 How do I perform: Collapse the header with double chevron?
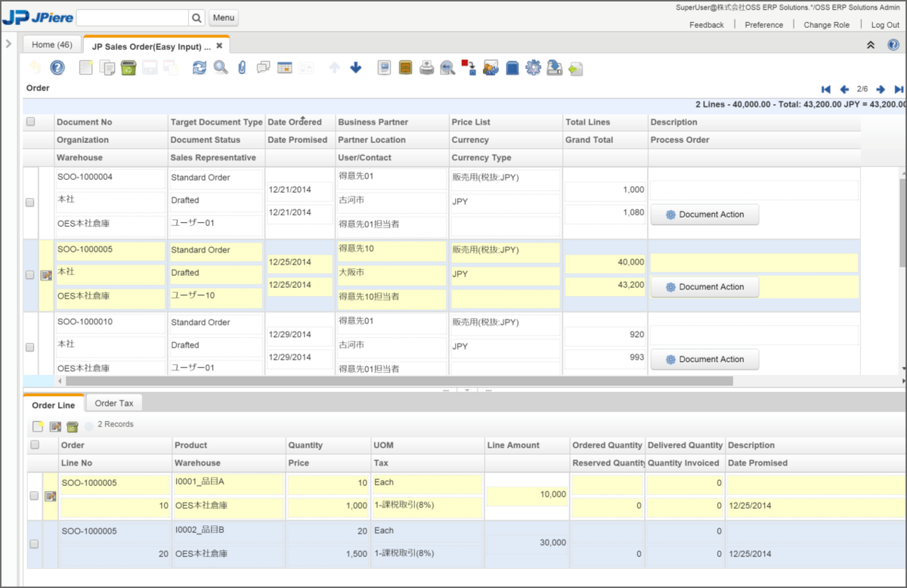coord(871,45)
